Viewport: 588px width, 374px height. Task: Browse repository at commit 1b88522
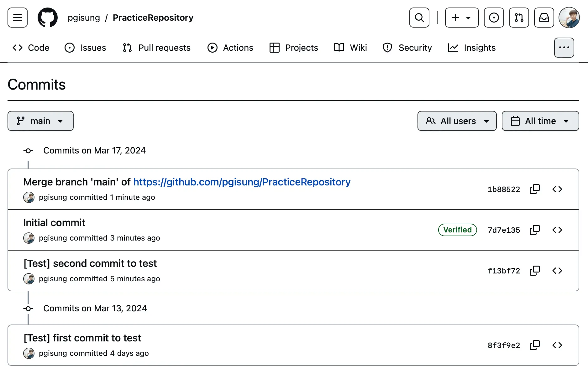pos(557,189)
